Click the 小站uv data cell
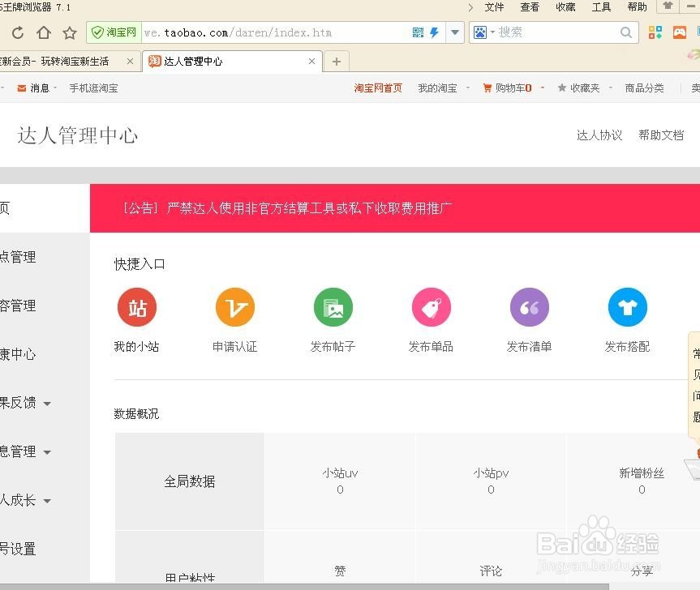 [x=340, y=481]
